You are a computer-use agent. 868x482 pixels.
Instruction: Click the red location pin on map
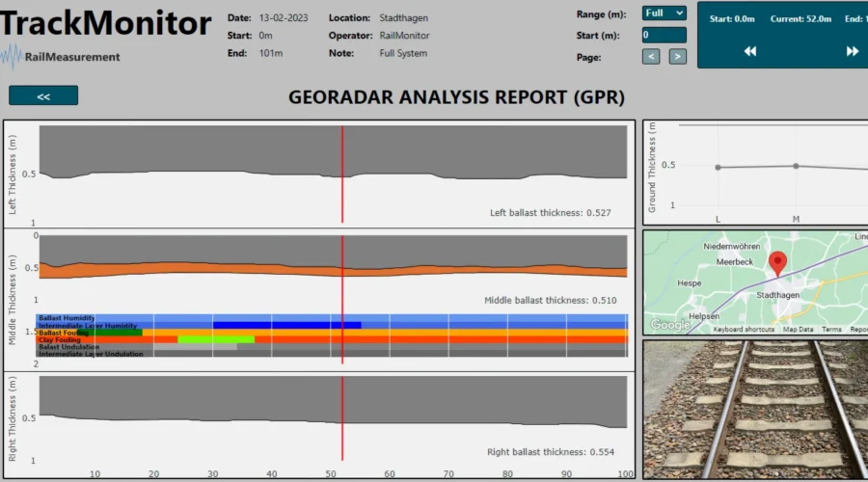point(777,262)
